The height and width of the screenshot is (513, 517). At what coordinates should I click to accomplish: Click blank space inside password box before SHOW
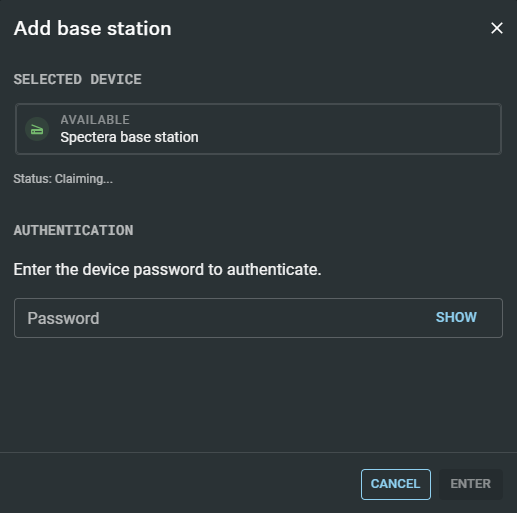267,318
